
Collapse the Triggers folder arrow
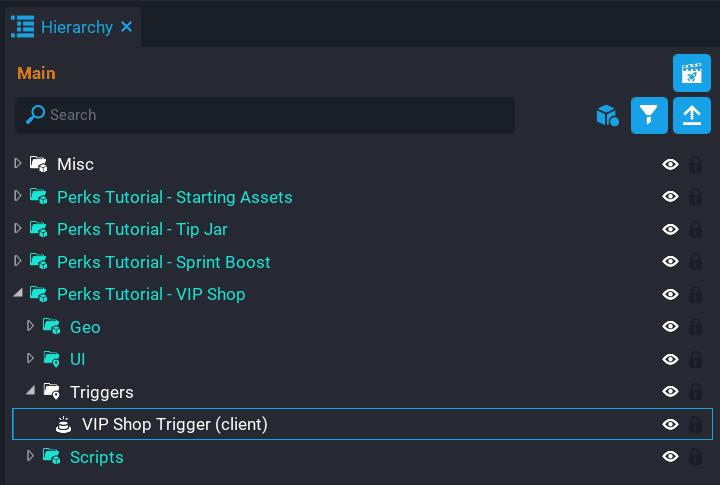pyautogui.click(x=31, y=391)
